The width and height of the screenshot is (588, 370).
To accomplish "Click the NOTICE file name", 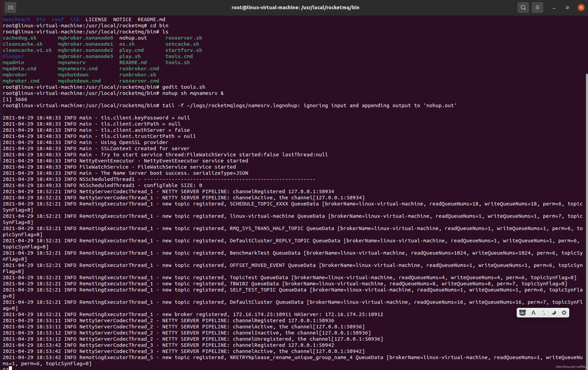I will [x=122, y=19].
